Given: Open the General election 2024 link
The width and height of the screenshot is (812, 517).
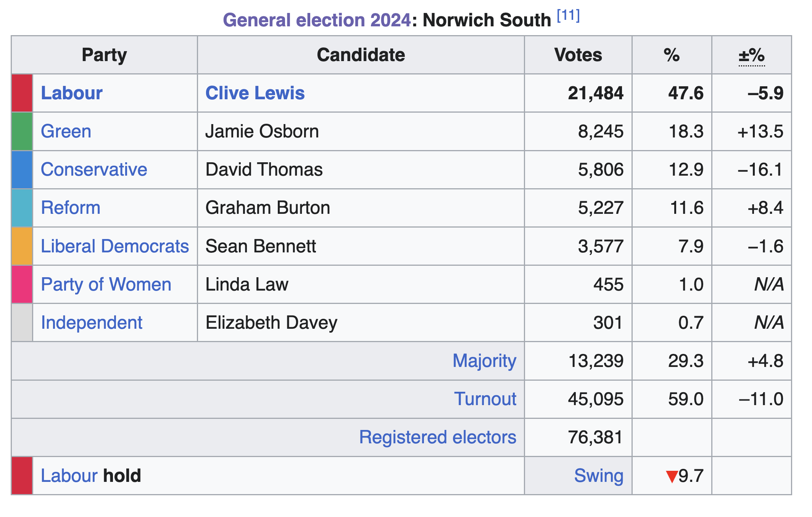Looking at the screenshot, I should pyautogui.click(x=317, y=20).
